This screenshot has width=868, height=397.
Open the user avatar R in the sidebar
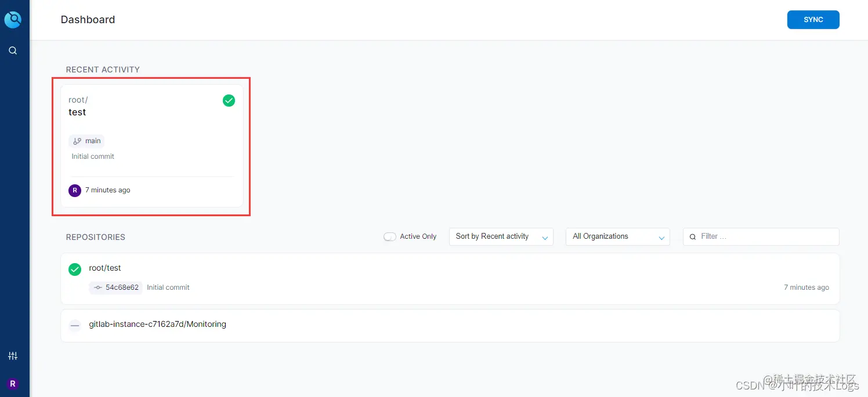pos(13,384)
